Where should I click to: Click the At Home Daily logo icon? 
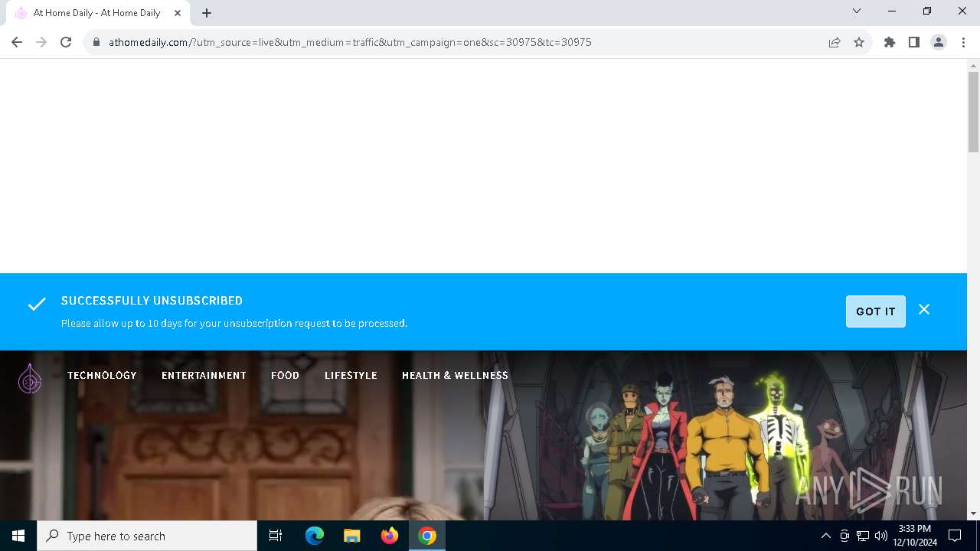30,378
